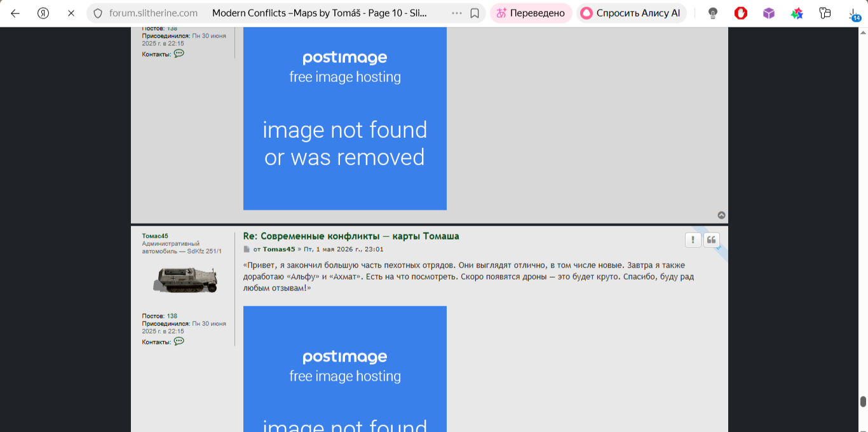Jump to top via upper post arrow

click(721, 215)
